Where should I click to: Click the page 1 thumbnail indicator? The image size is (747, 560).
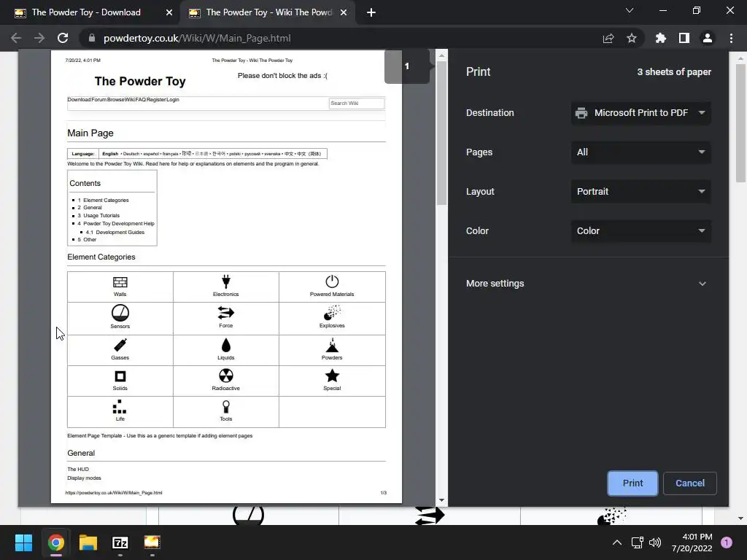(407, 66)
